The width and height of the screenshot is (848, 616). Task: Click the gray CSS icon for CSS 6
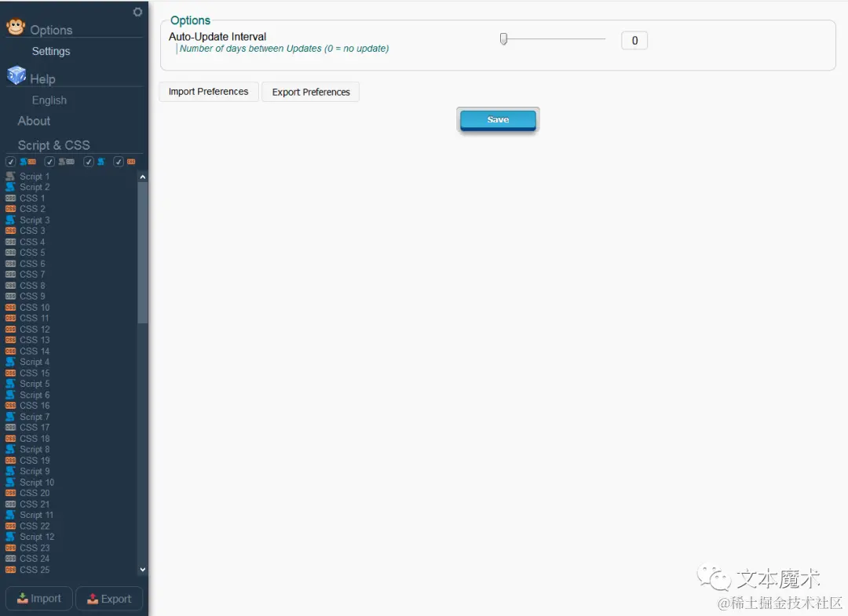10,264
